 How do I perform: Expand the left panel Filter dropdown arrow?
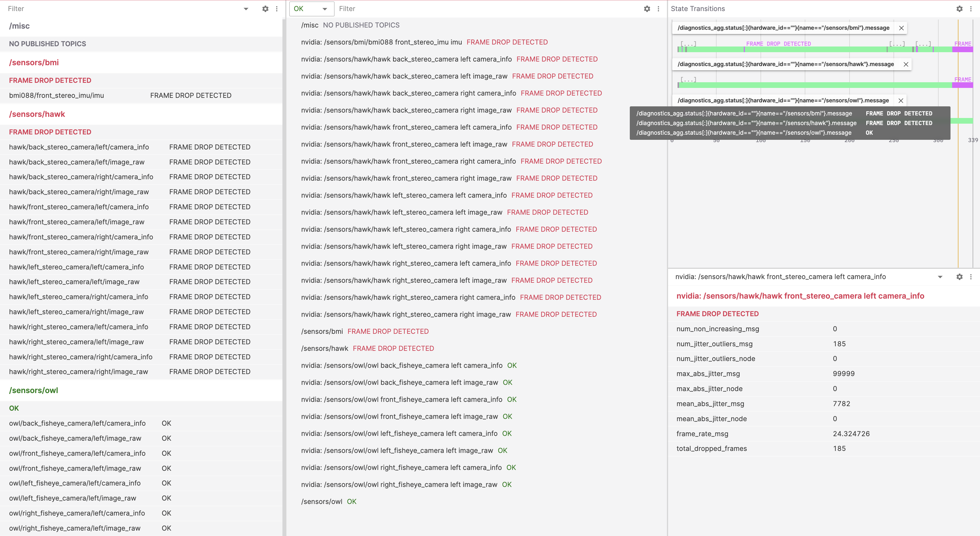(246, 9)
